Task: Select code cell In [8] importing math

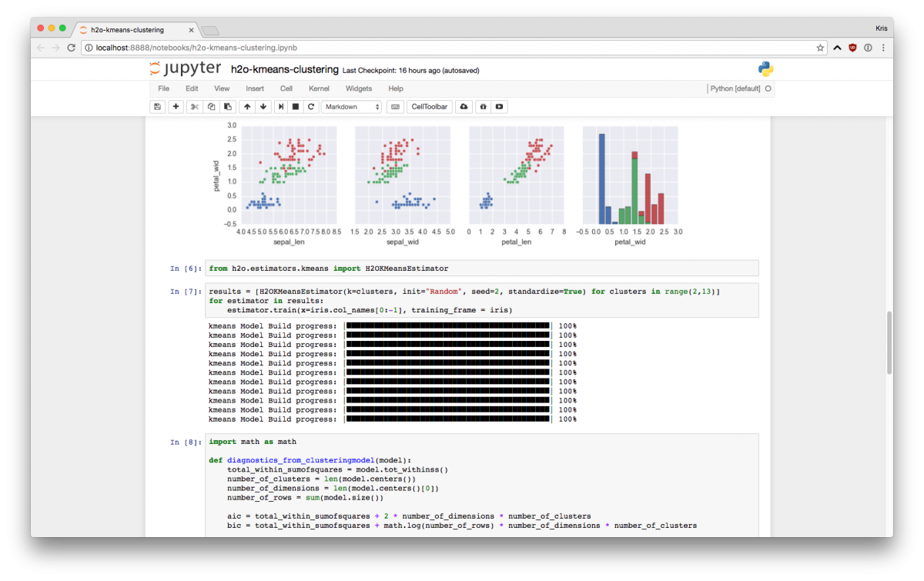Action: [482, 486]
